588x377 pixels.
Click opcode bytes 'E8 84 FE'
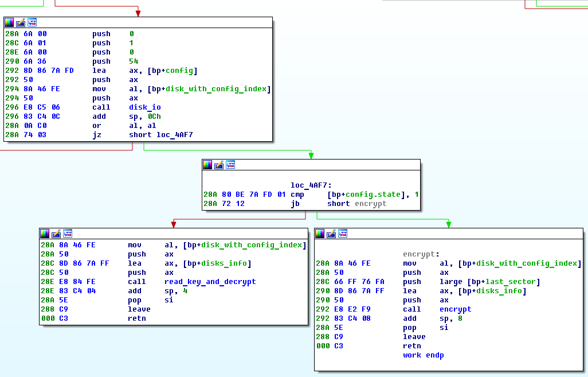pyautogui.click(x=77, y=282)
